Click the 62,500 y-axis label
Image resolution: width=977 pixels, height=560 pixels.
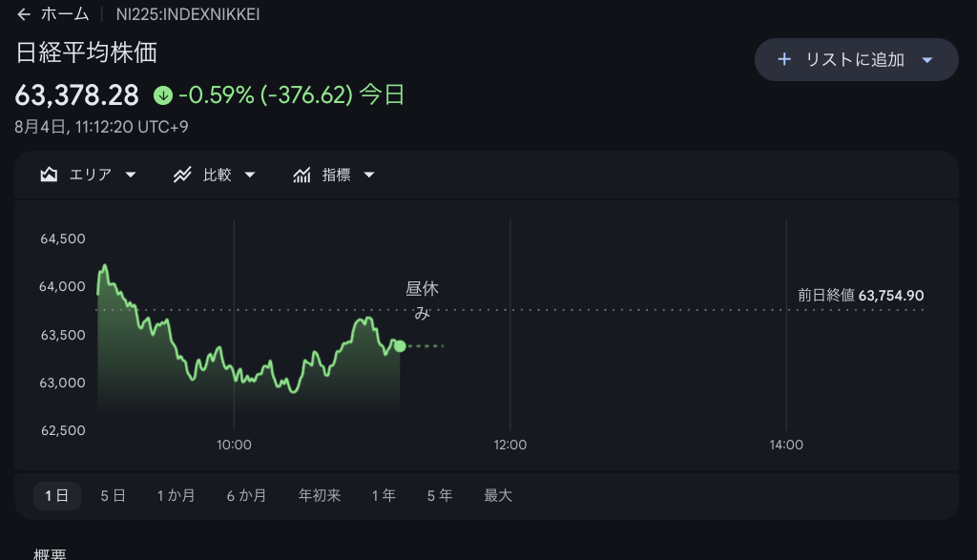63,430
